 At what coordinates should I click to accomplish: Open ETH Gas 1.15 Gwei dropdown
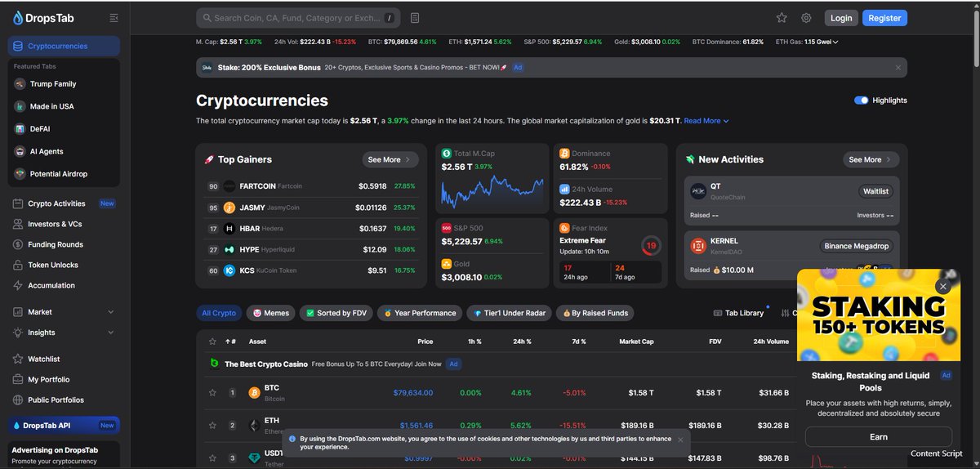(x=807, y=42)
